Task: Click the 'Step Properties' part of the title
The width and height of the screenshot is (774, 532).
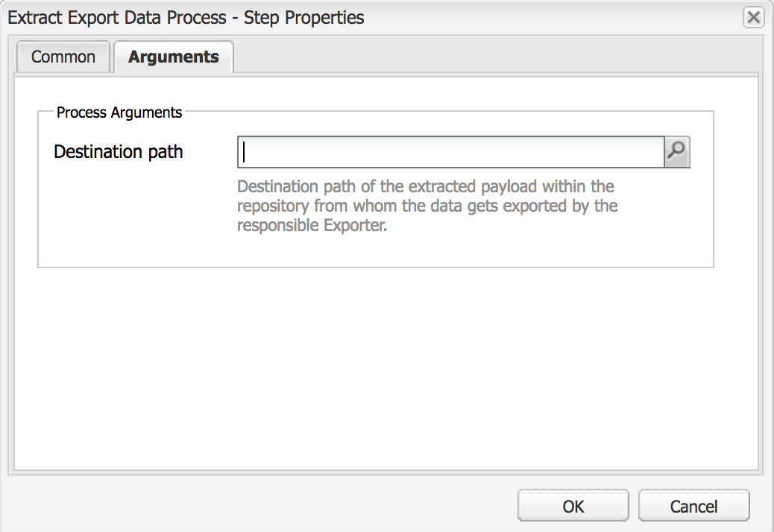Action: pos(304,18)
